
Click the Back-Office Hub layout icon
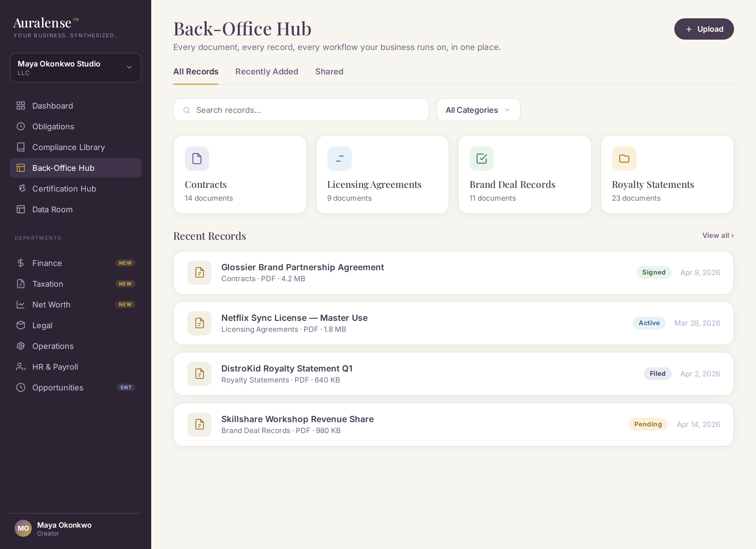point(21,168)
